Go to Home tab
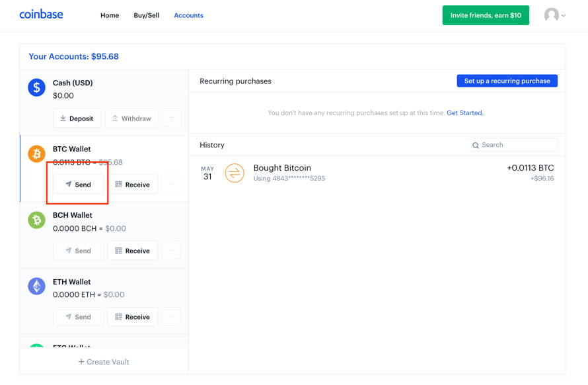588x385 pixels. click(x=110, y=15)
